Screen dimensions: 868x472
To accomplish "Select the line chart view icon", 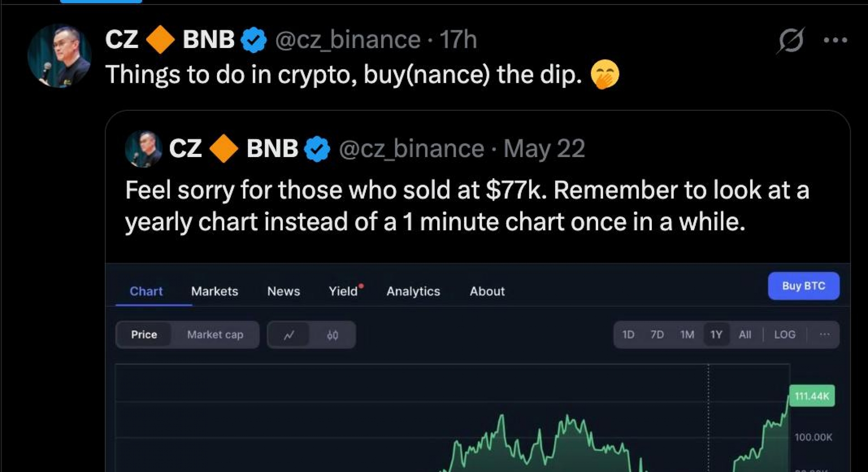I will (x=289, y=335).
